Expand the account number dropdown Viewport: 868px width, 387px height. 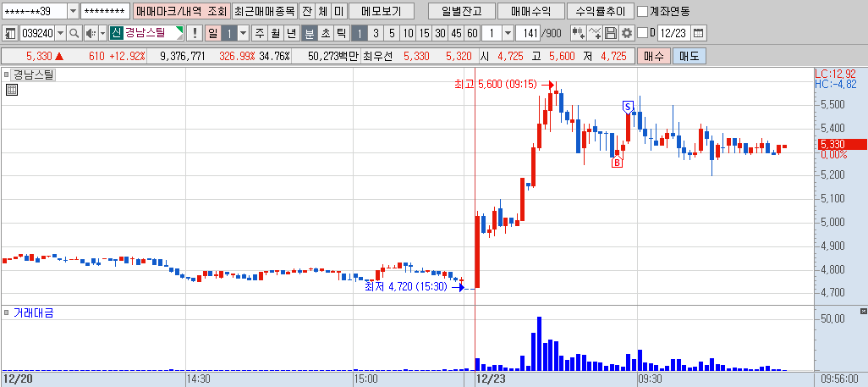(73, 11)
